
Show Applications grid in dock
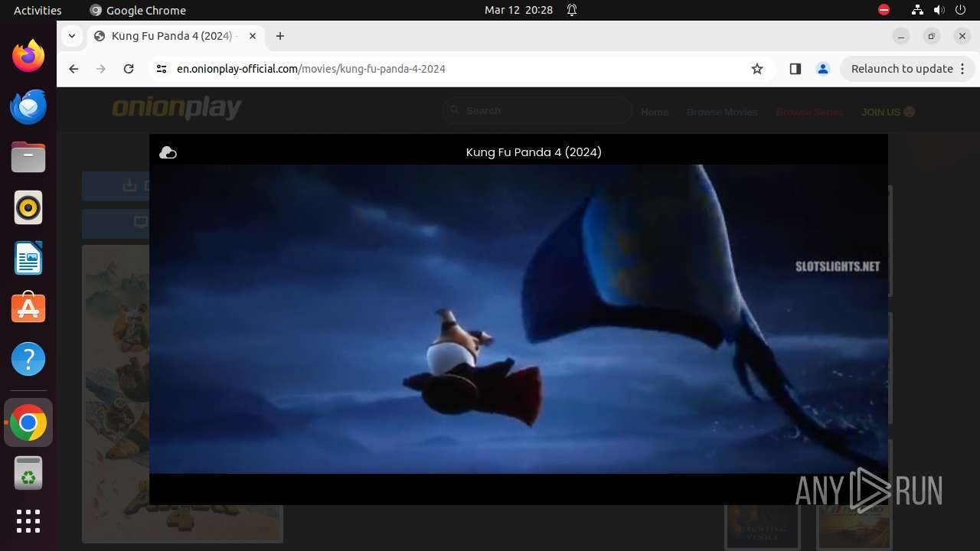coord(28,521)
